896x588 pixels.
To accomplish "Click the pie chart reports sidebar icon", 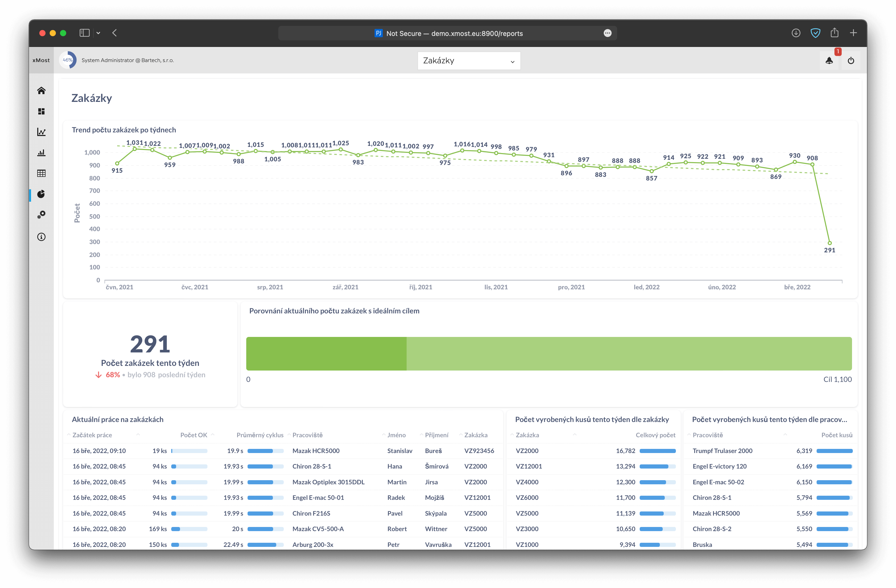I will [41, 194].
